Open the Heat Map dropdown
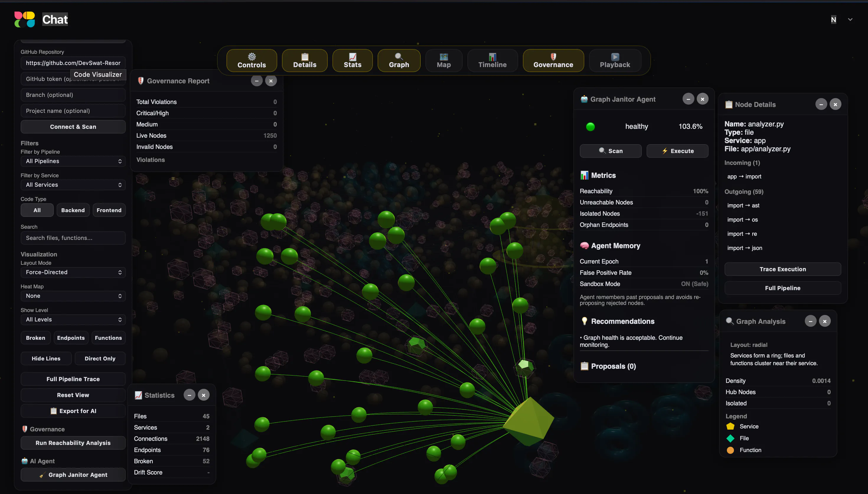The width and height of the screenshot is (868, 494). tap(73, 296)
